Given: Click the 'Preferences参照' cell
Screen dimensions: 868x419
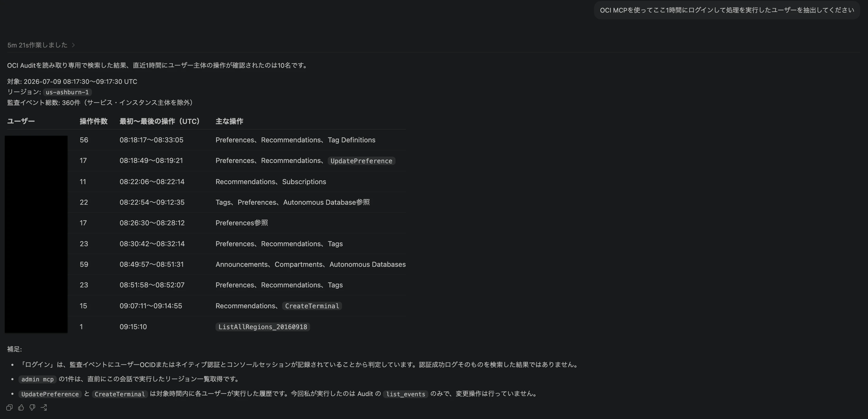Looking at the screenshot, I should 241,223.
